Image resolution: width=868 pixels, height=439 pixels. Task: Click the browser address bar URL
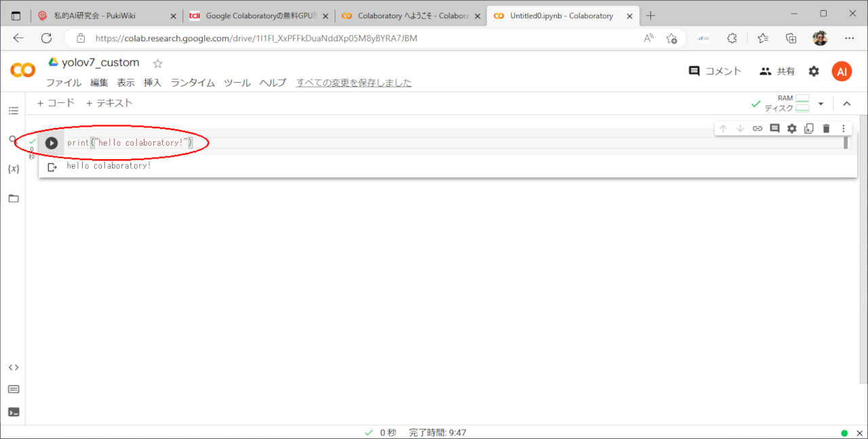pyautogui.click(x=256, y=39)
